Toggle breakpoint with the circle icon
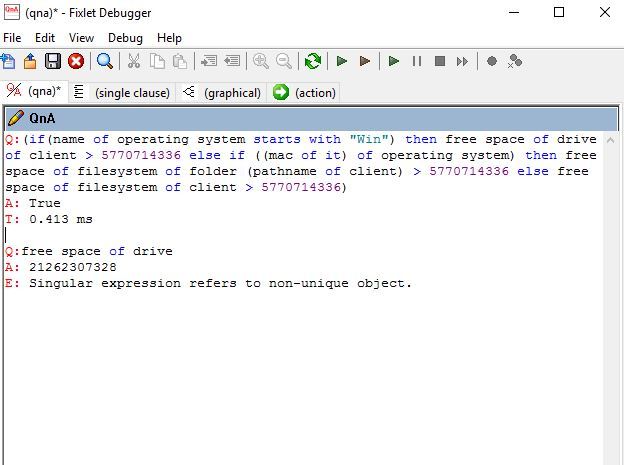Screen dimensions: 624x465 (492, 61)
